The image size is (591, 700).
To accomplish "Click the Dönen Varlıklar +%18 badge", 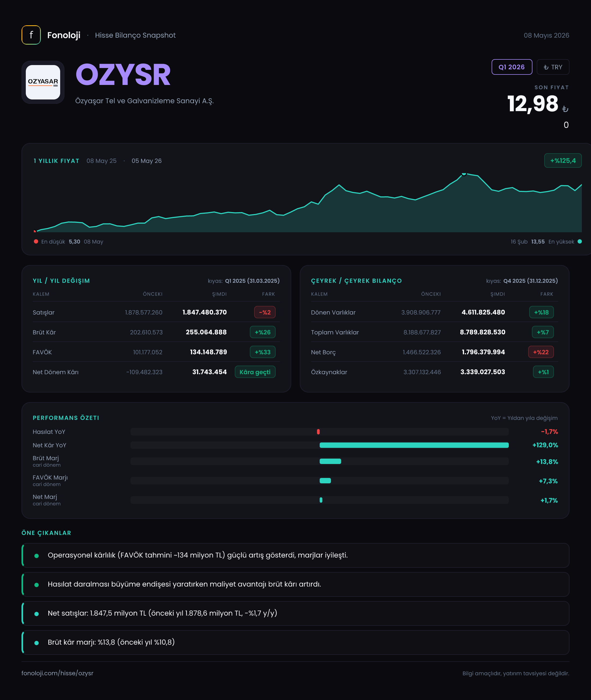I will pyautogui.click(x=541, y=312).
